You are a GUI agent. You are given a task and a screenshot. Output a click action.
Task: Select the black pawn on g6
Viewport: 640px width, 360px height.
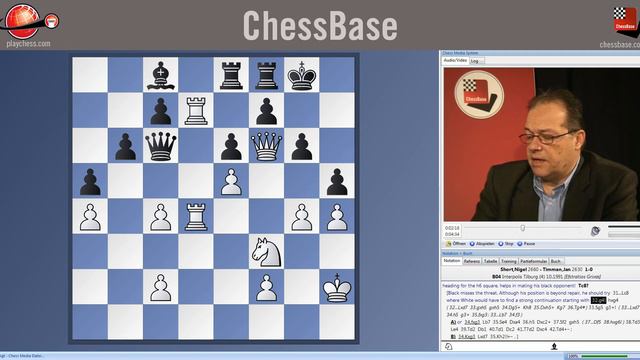(x=302, y=146)
